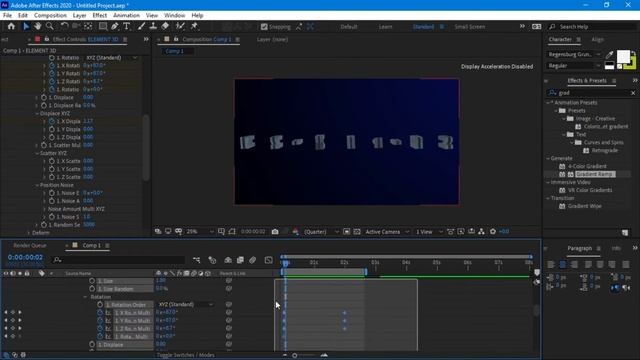Open the Animation menu
This screenshot has width=640, height=360.
tap(126, 15)
